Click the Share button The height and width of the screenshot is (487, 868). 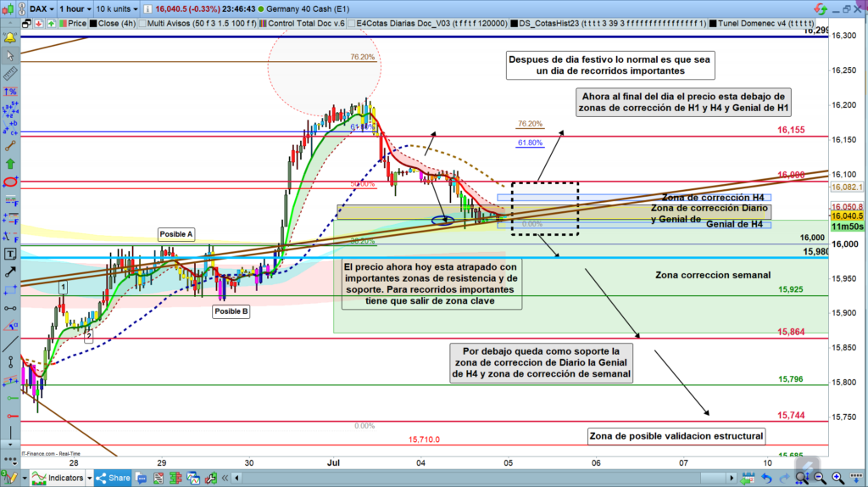point(111,479)
